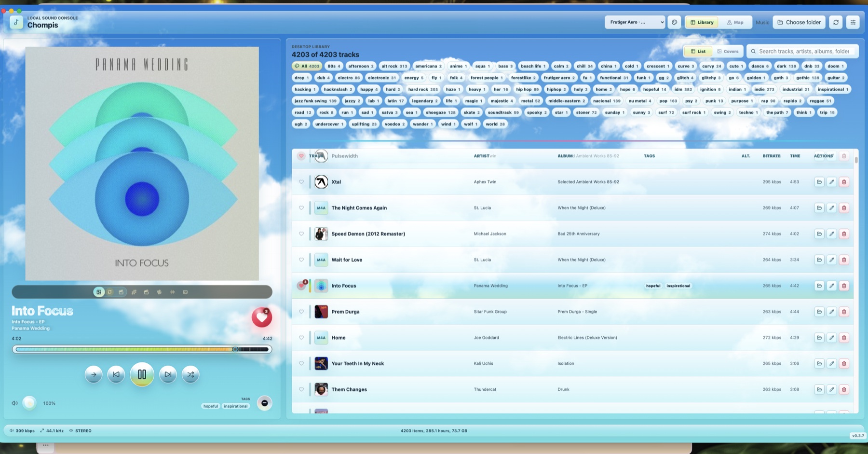This screenshot has height=454, width=868.
Task: Reveal Xtal in its folder
Action: tap(819, 182)
